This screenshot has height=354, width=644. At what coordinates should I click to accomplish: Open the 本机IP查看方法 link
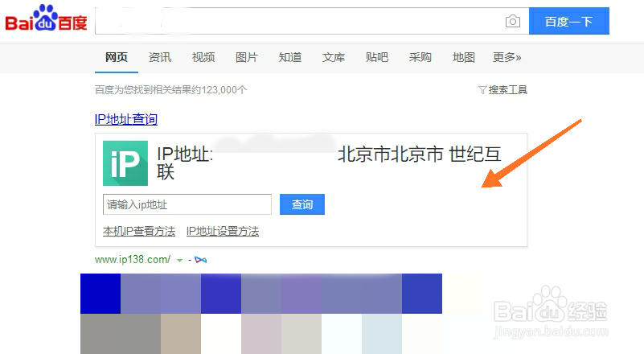139,231
